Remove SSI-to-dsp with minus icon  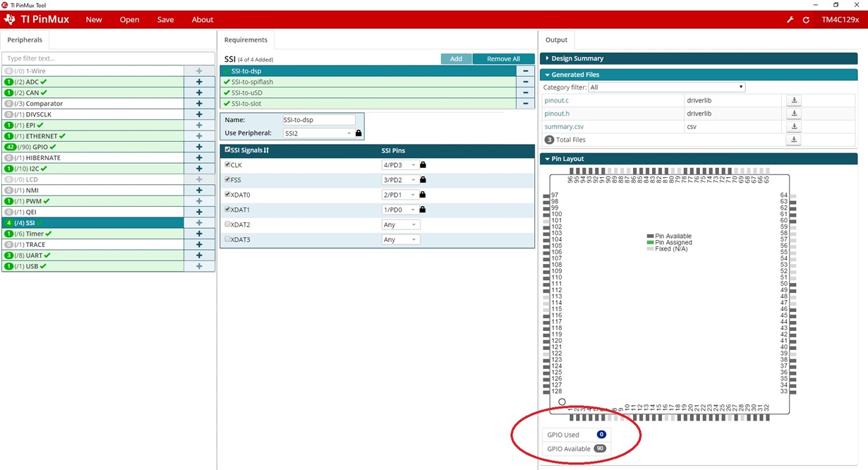pyautogui.click(x=525, y=71)
